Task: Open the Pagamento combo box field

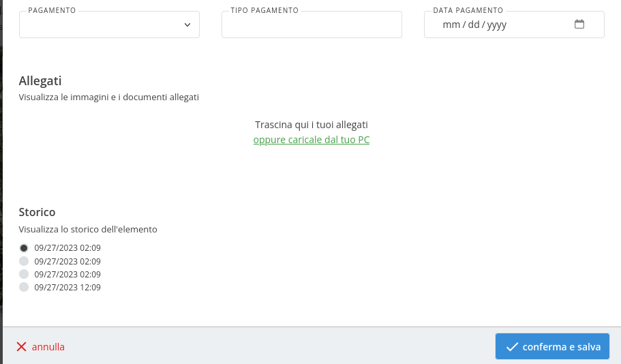Action: (x=102, y=25)
